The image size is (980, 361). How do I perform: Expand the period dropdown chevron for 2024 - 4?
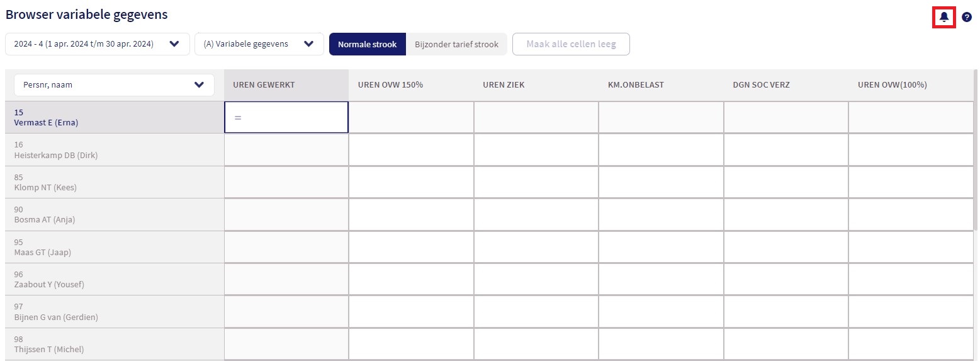(x=174, y=44)
